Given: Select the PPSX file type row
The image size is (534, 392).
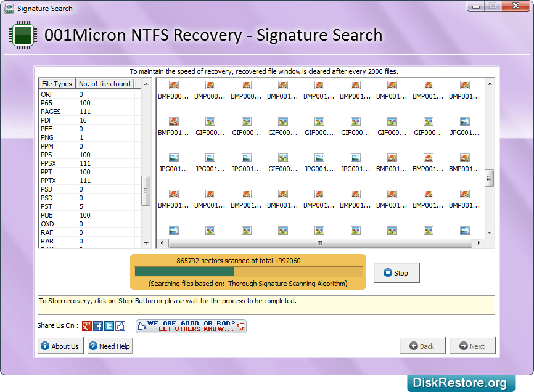Looking at the screenshot, I should pyautogui.click(x=90, y=164).
